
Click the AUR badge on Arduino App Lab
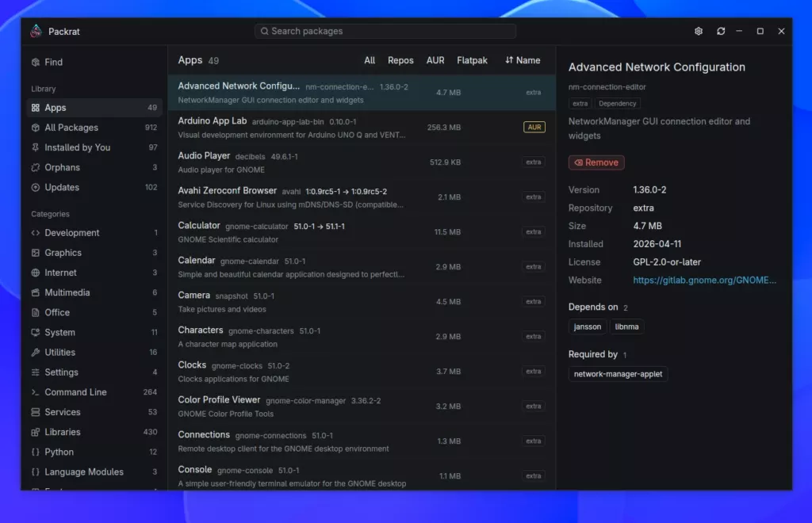(534, 128)
